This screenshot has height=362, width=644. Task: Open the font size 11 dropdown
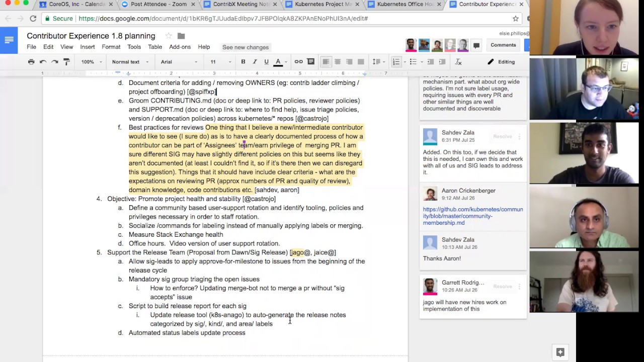pyautogui.click(x=220, y=62)
